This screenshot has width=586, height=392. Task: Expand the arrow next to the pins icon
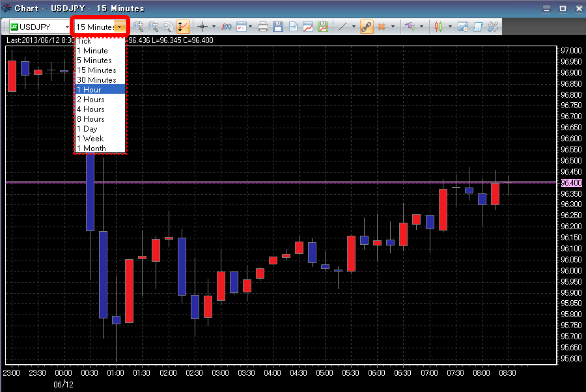click(421, 27)
